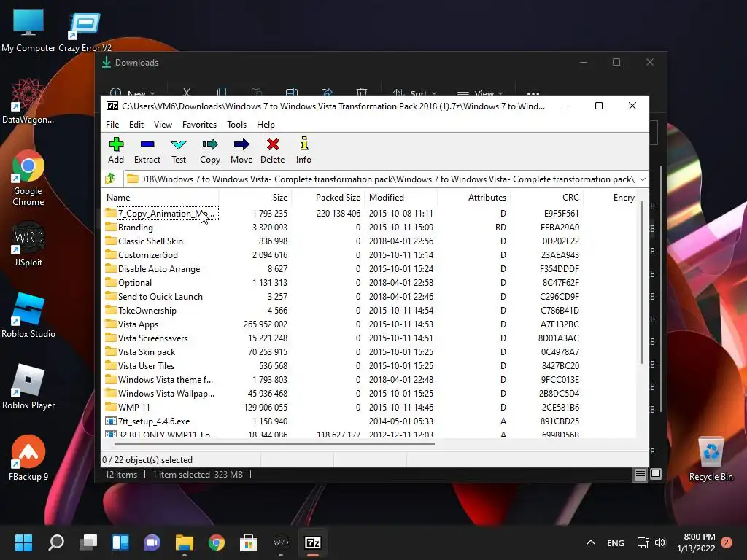This screenshot has height=560, width=747.
Task: Open See more ellipsis in Downloads window
Action: pos(533,93)
